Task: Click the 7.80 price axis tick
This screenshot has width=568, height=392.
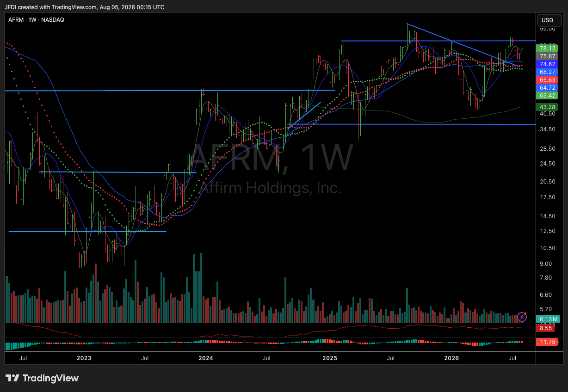Action: 546,278
